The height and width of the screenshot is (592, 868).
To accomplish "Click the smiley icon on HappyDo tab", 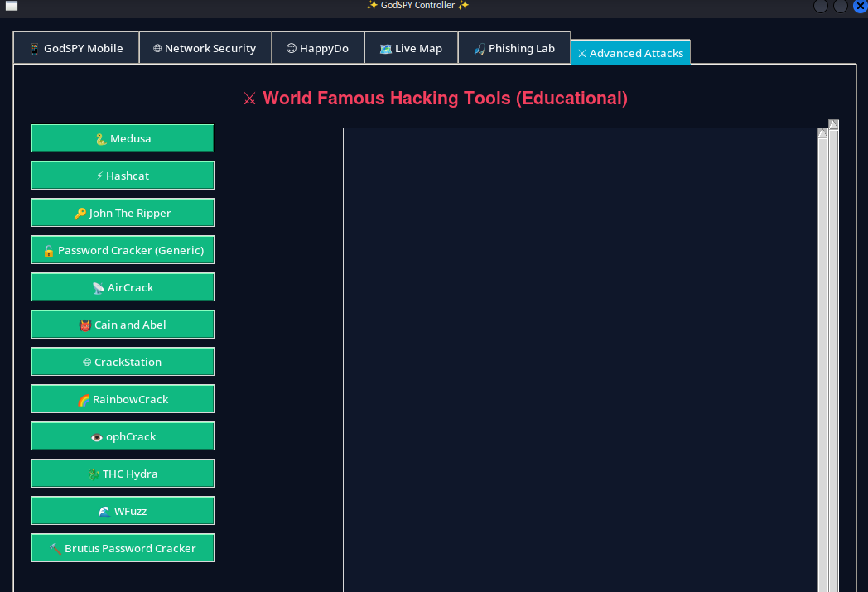I will click(x=292, y=48).
